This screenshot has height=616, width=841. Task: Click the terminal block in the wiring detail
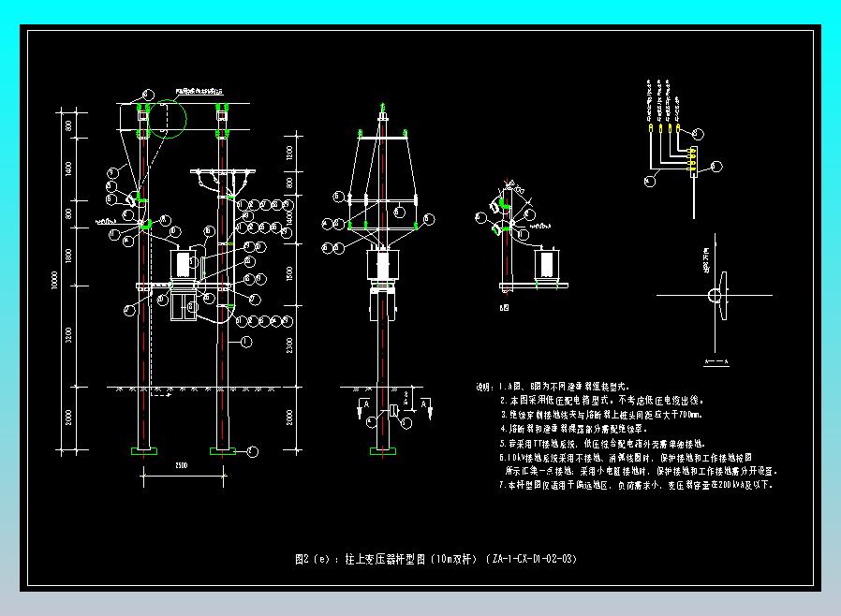point(693,160)
